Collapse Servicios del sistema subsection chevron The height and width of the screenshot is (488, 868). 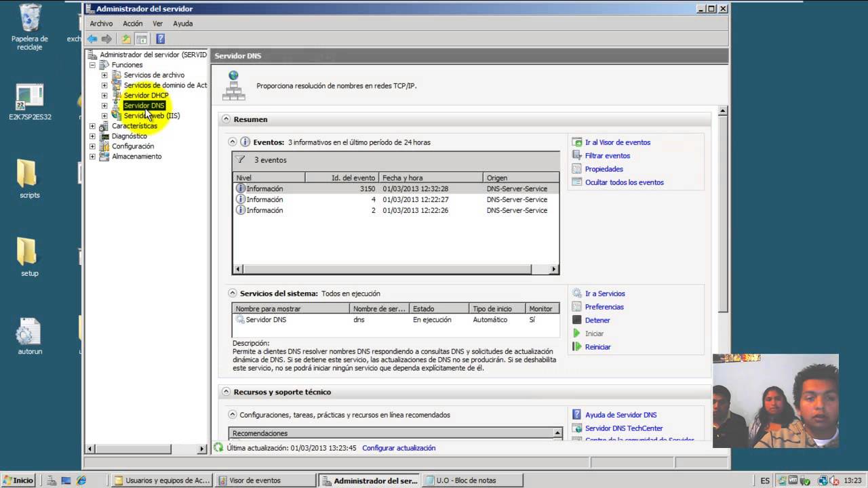[233, 293]
